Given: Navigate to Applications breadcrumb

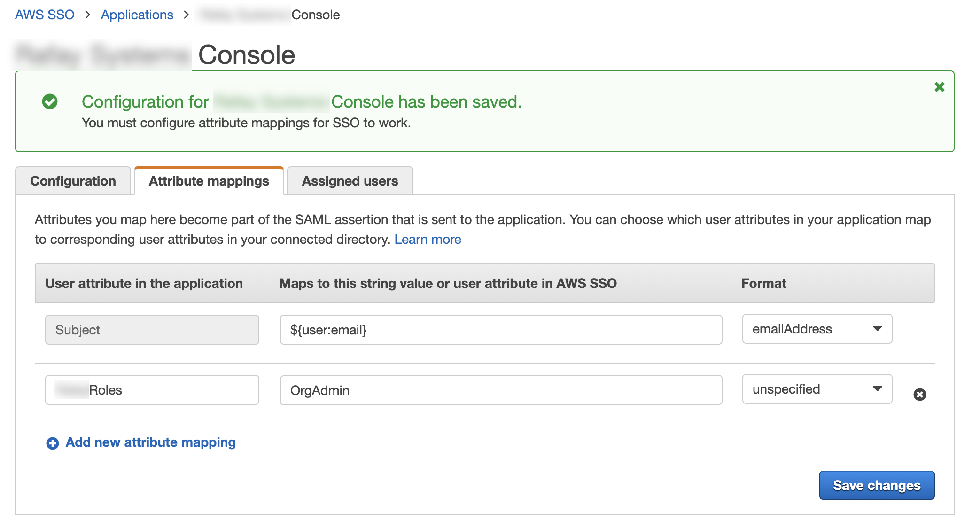Looking at the screenshot, I should click(x=137, y=15).
